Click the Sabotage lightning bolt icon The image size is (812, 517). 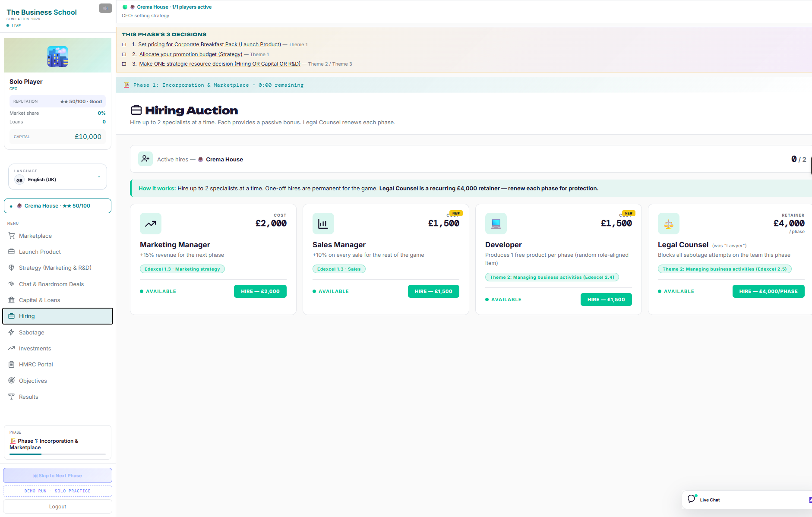coord(12,332)
